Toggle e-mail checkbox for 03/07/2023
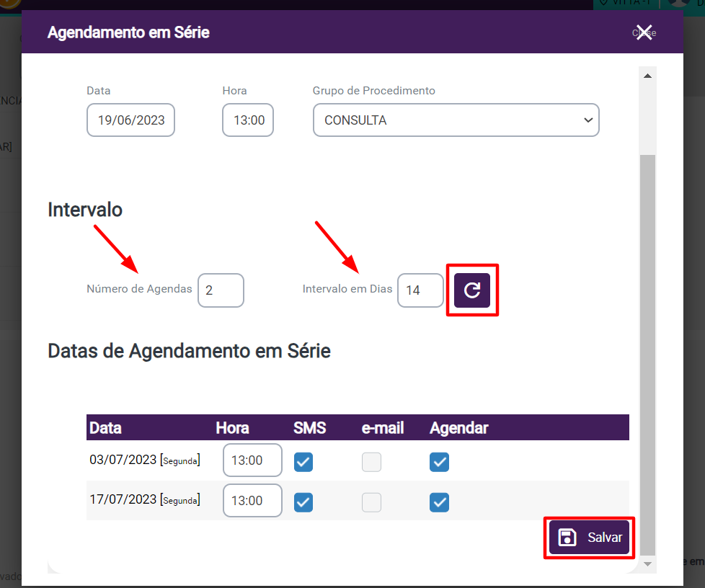The image size is (705, 588). [371, 462]
